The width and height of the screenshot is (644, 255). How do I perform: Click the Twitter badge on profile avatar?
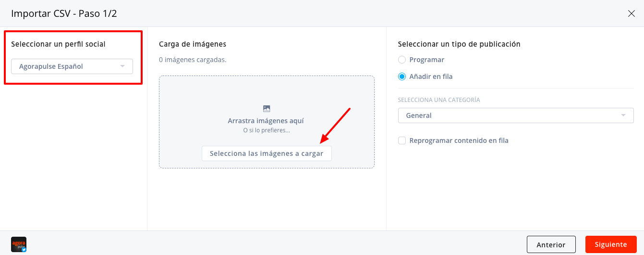pos(24,250)
